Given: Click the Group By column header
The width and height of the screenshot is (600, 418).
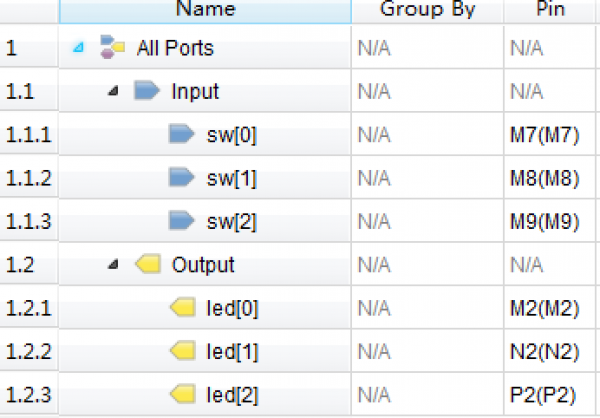Looking at the screenshot, I should point(427,11).
